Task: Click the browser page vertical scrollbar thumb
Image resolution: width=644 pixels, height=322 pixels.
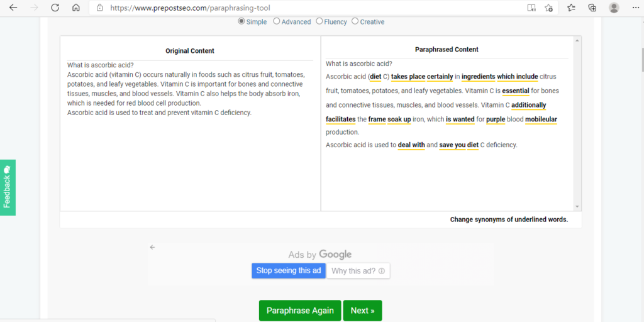Action: (642, 61)
